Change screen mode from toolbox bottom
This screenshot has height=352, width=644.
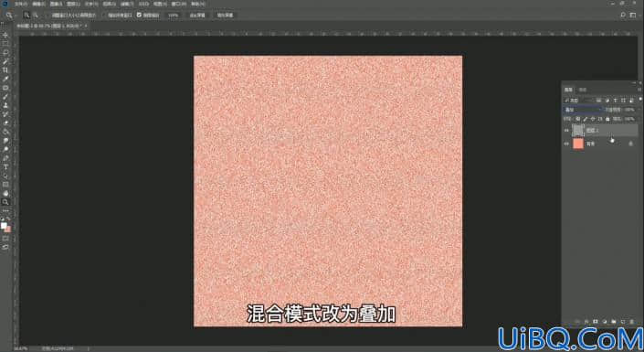[x=5, y=247]
